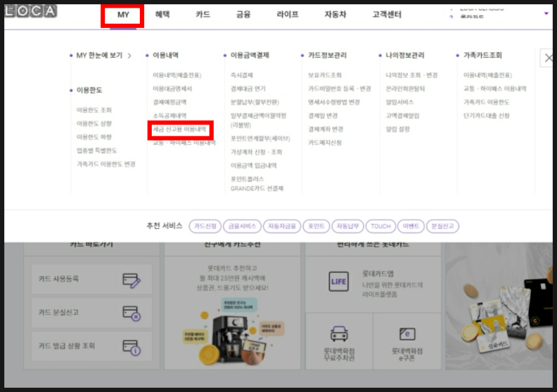The height and width of the screenshot is (392, 557).
Task: Click 가족카드 이용한도 변경
Action: pyautogui.click(x=106, y=164)
